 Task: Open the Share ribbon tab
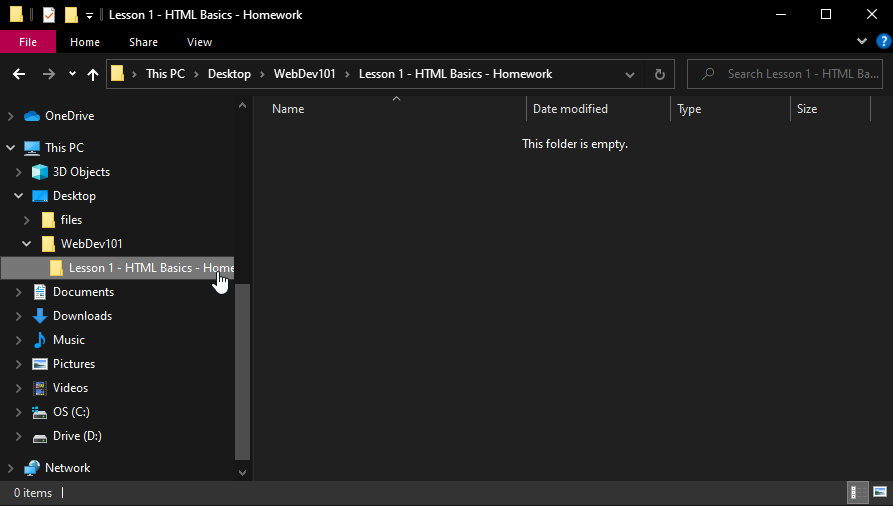click(144, 42)
